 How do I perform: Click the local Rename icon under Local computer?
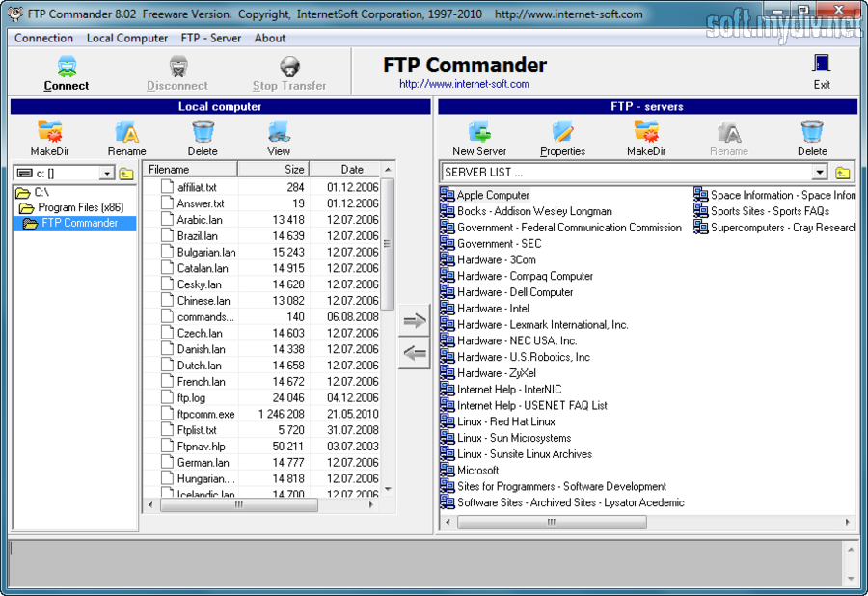click(126, 132)
